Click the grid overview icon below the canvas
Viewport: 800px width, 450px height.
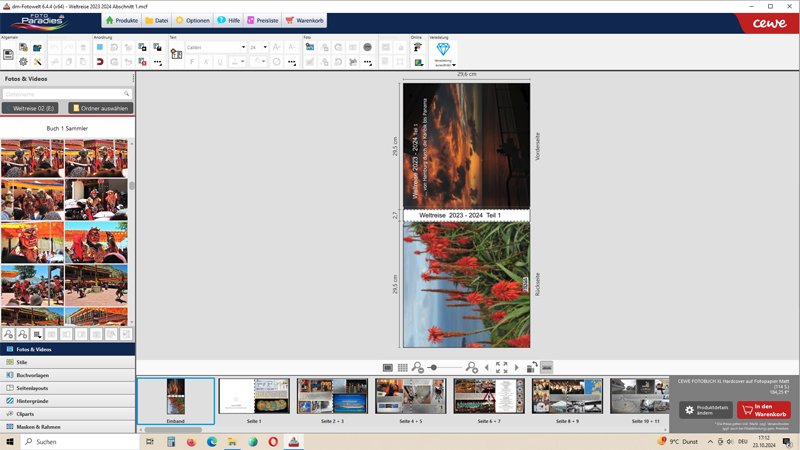pos(402,368)
